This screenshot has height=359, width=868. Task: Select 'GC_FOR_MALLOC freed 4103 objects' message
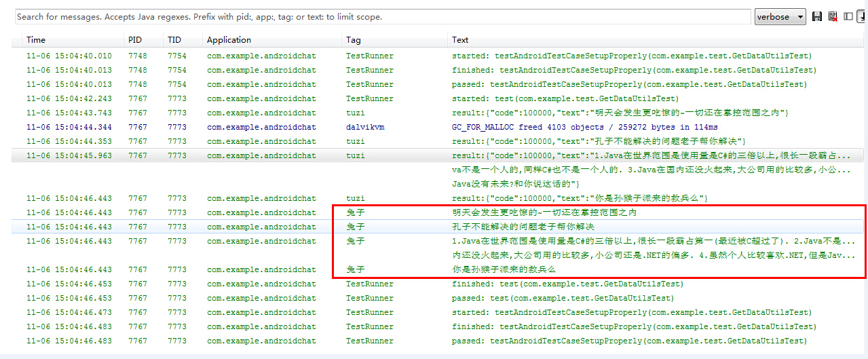tap(584, 128)
